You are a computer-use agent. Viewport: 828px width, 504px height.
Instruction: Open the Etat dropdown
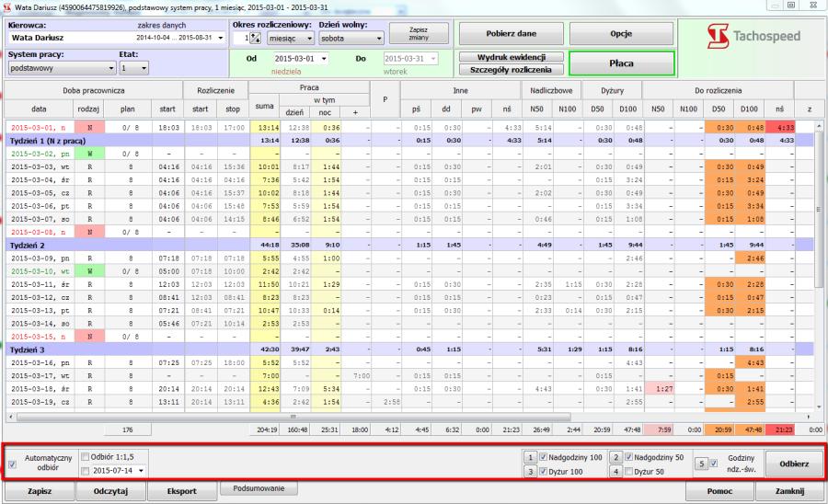click(x=134, y=68)
